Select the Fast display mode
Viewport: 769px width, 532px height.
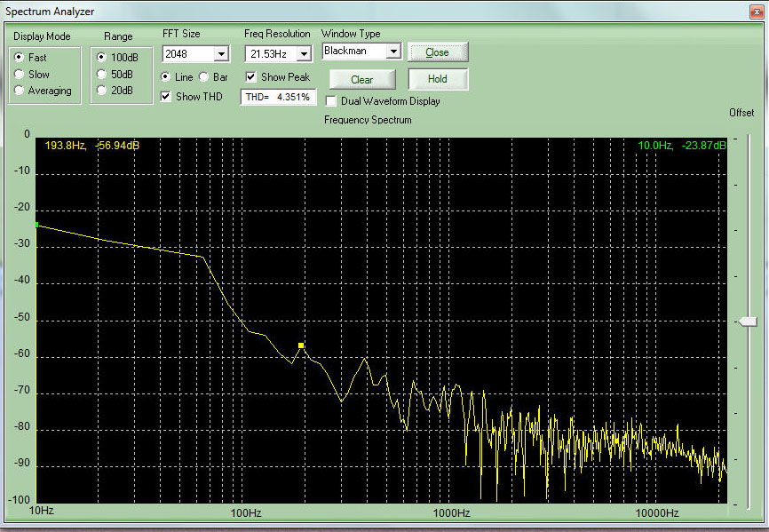pyautogui.click(x=20, y=58)
